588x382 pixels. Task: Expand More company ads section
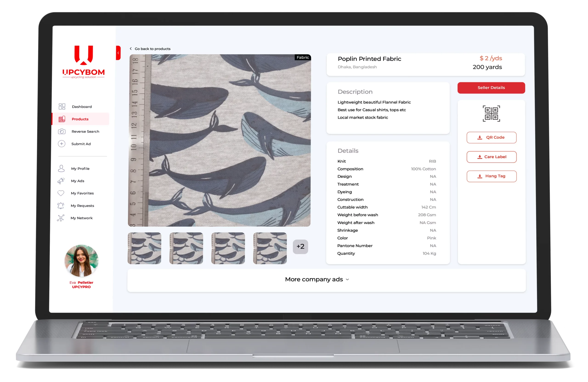(x=317, y=280)
